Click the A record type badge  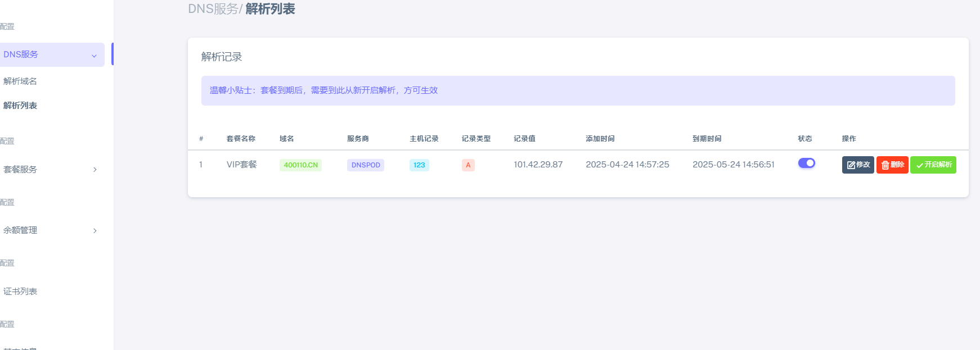tap(468, 165)
